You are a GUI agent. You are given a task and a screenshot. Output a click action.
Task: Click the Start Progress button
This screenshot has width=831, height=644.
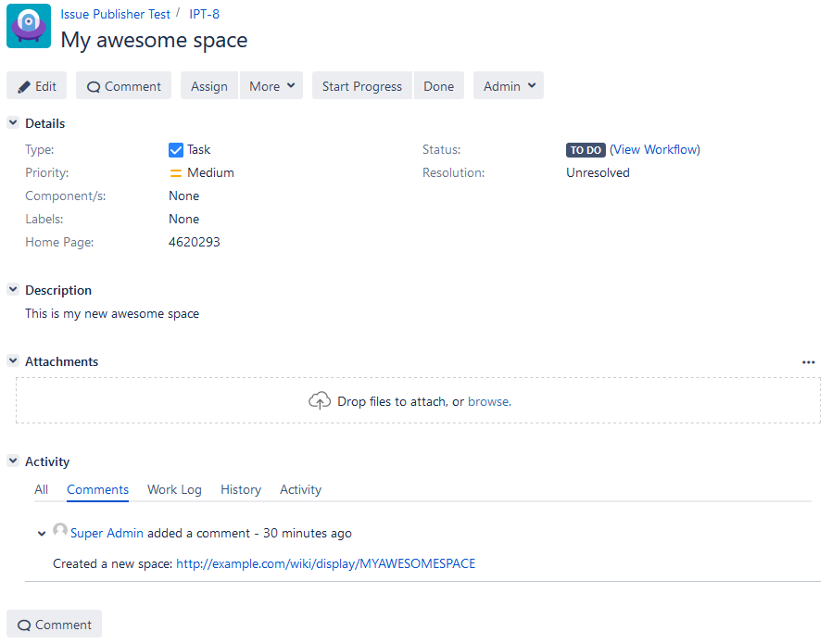[x=361, y=86]
